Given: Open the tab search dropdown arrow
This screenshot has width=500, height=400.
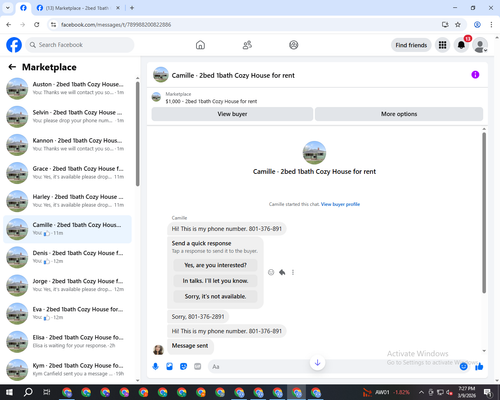Looking at the screenshot, I should tap(8, 8).
